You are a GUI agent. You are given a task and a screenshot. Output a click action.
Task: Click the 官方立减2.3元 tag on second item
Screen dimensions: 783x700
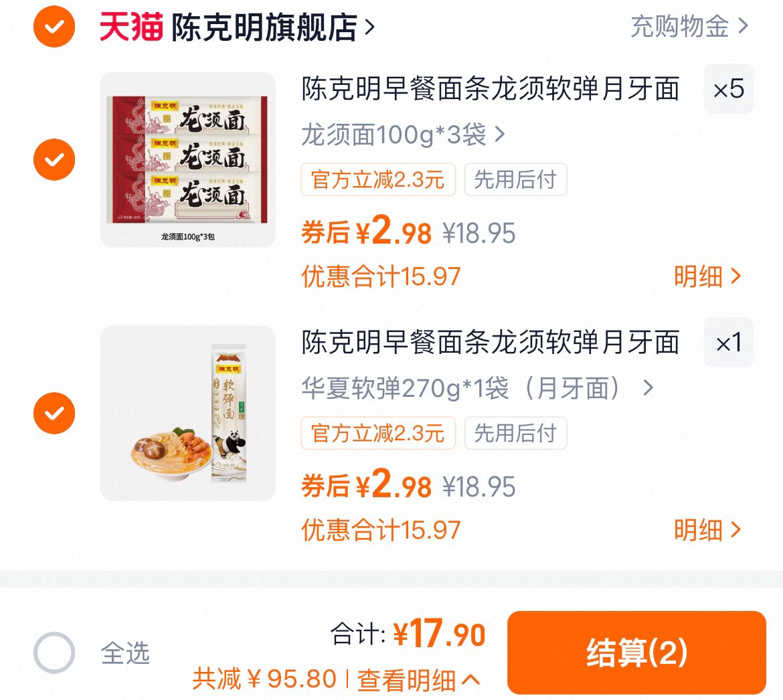(378, 434)
